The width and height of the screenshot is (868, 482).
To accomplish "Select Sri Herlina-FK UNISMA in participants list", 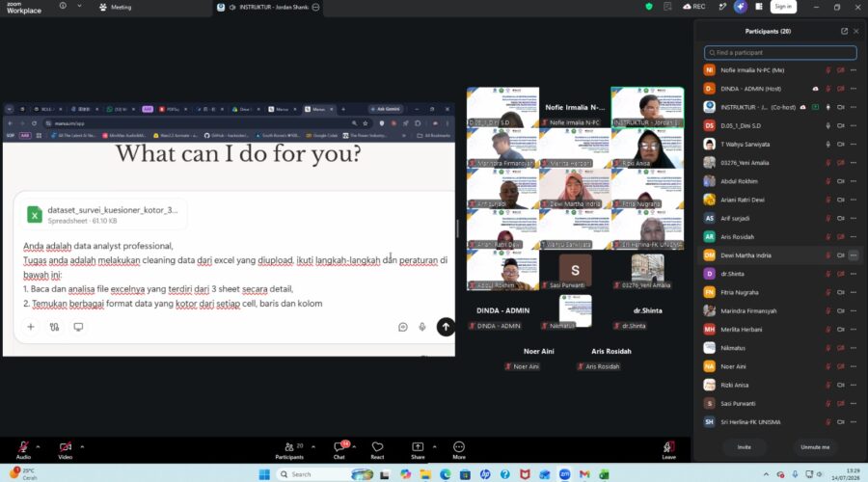I will [x=780, y=422].
